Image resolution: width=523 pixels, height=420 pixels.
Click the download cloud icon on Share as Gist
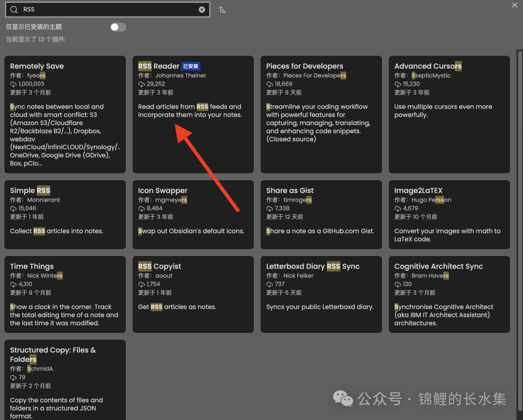269,208
